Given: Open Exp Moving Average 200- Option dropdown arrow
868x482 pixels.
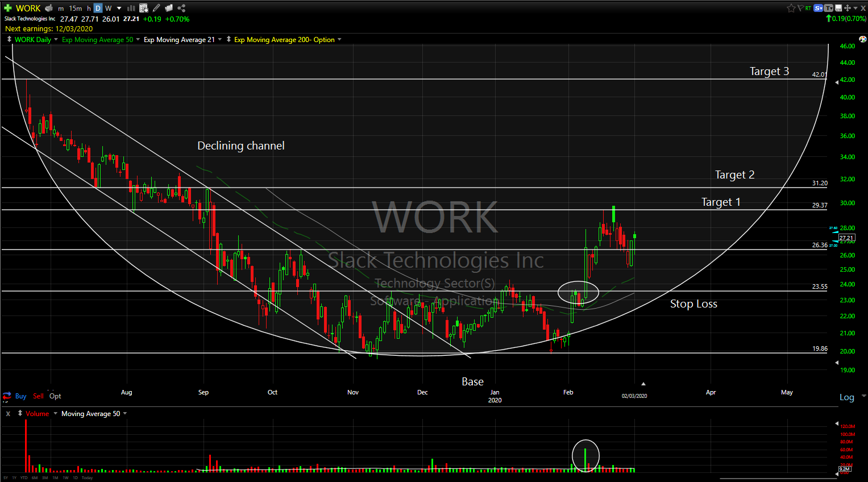Looking at the screenshot, I should [339, 39].
